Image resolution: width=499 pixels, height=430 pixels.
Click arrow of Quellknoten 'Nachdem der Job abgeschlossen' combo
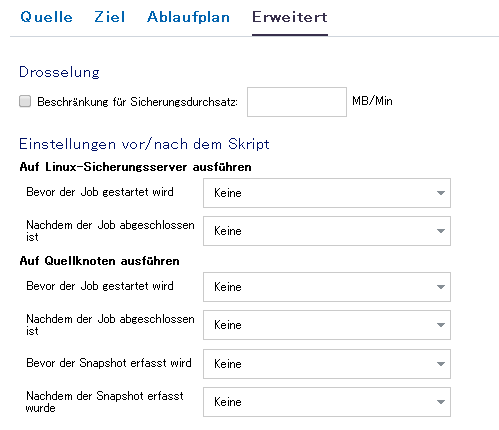pos(441,325)
